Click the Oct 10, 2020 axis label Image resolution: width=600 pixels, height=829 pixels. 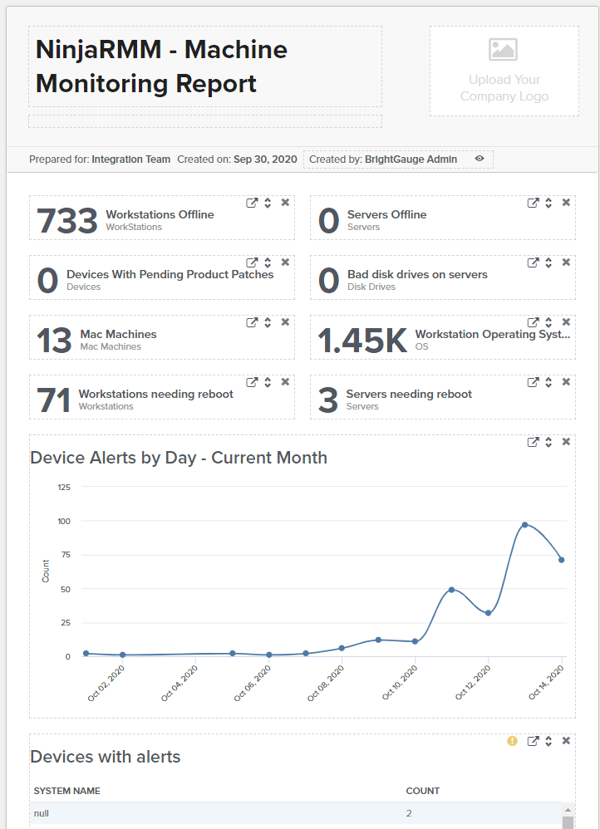click(400, 683)
